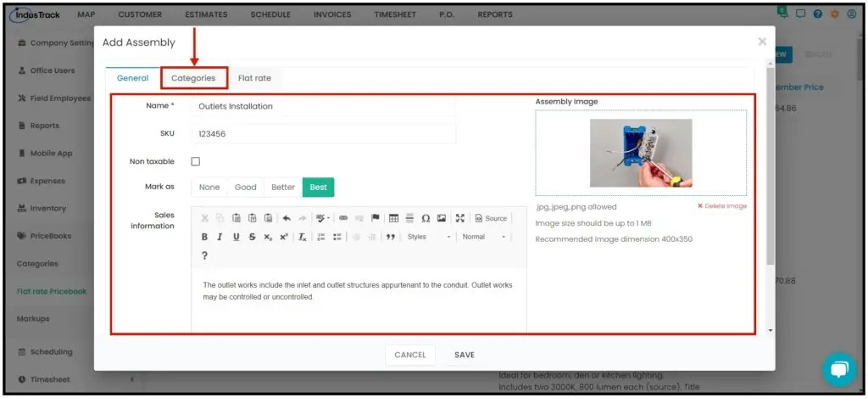868x398 pixels.
Task: Toggle italic formatting
Action: point(220,237)
